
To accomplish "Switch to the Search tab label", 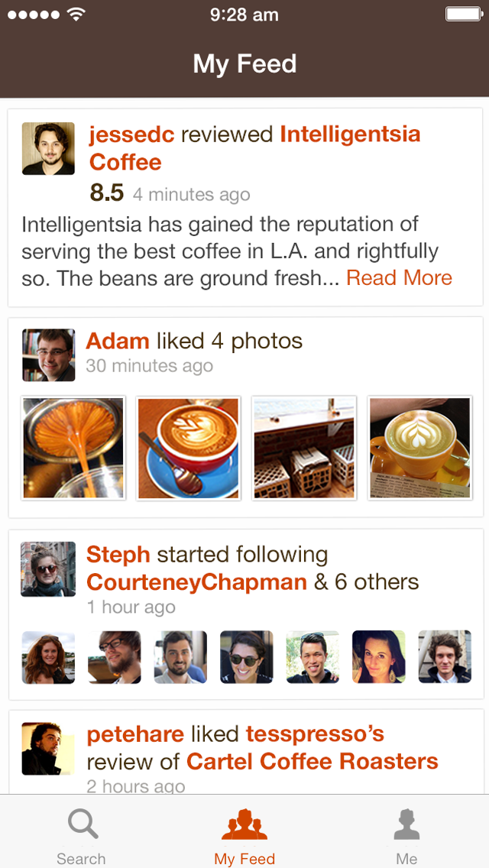I will (x=81, y=858).
